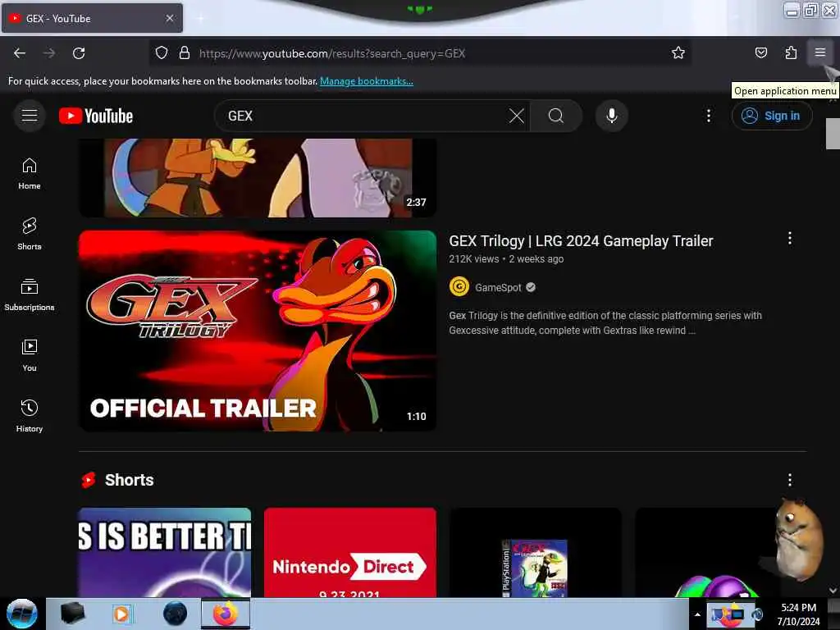
Task: Open the Manage bookmarks link
Action: point(367,81)
